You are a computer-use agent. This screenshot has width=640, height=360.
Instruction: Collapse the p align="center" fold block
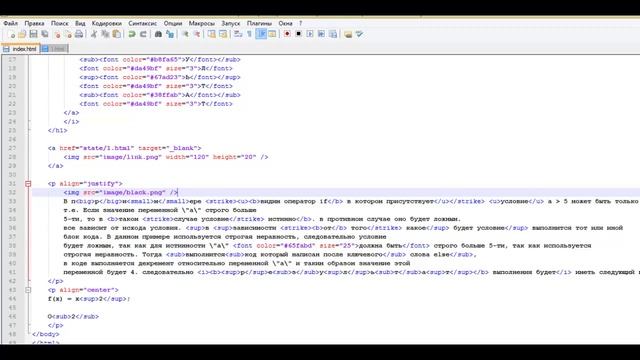[x=28, y=290]
